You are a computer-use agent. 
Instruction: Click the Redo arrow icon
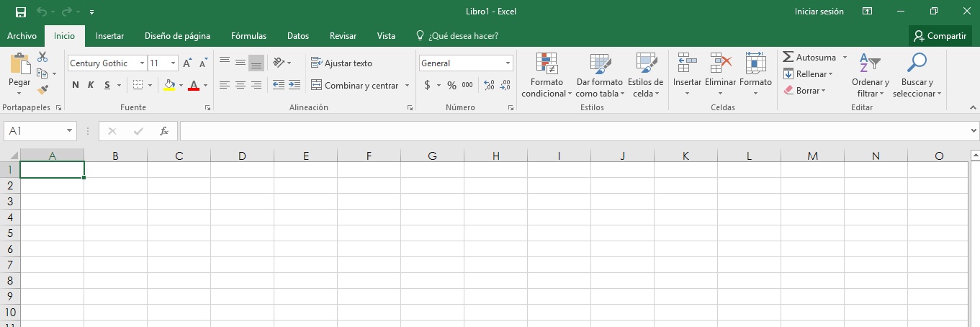coord(66,12)
